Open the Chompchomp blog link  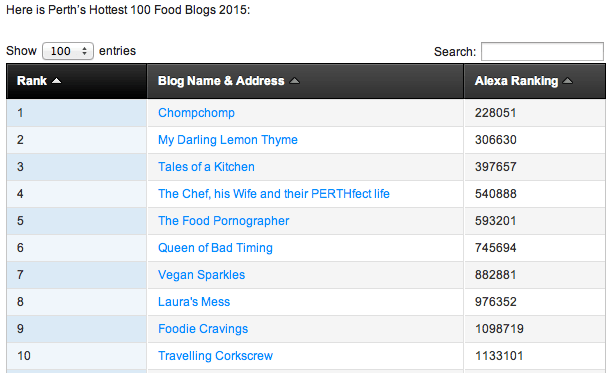(196, 113)
